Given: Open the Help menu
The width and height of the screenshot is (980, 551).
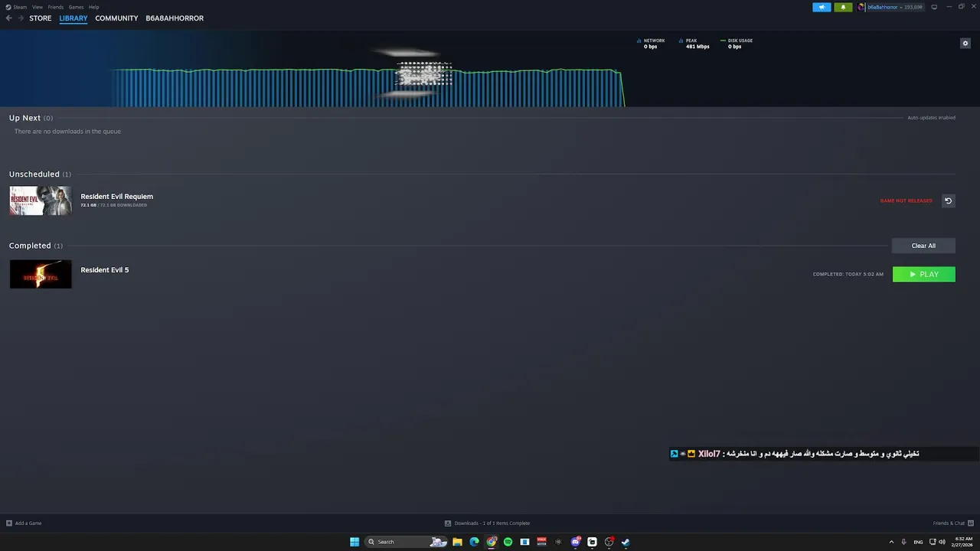Looking at the screenshot, I should coord(93,7).
